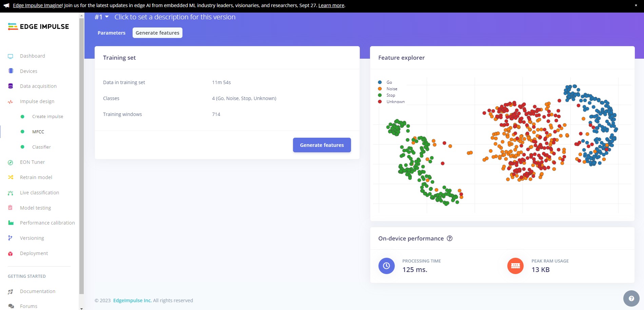Click the Versioning branch icon

pos(10,238)
